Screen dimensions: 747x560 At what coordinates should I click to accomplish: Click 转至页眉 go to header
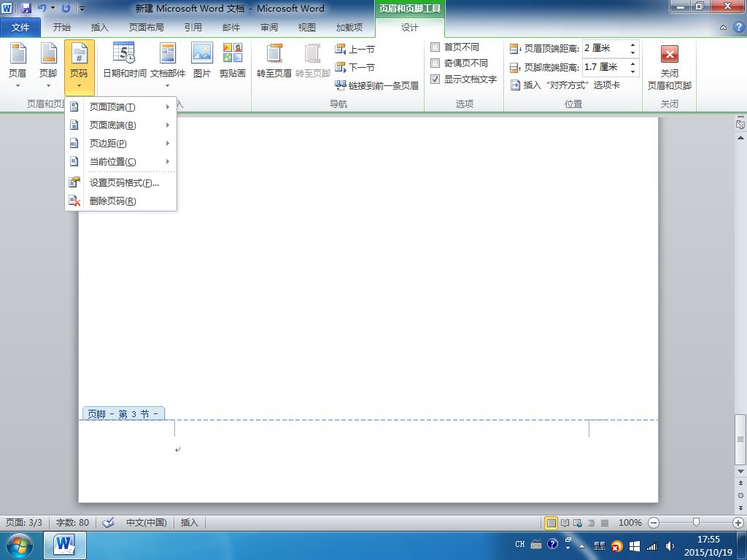274,61
